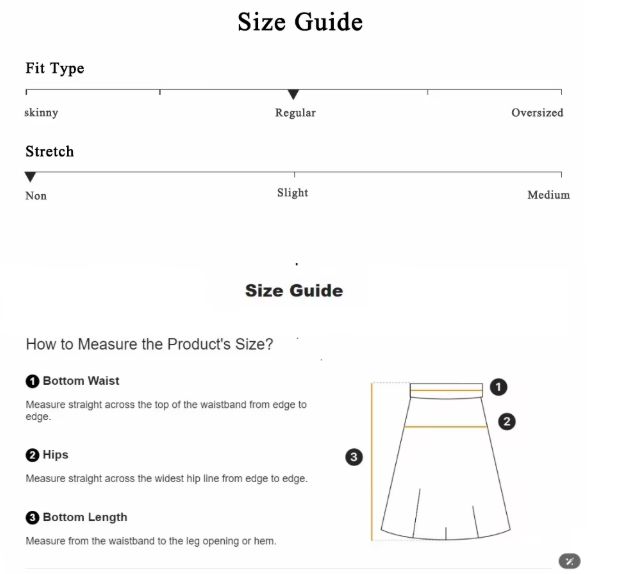This screenshot has width=619, height=574.
Task: Click the gray percent badge in the bottom corner
Action: pos(569,561)
